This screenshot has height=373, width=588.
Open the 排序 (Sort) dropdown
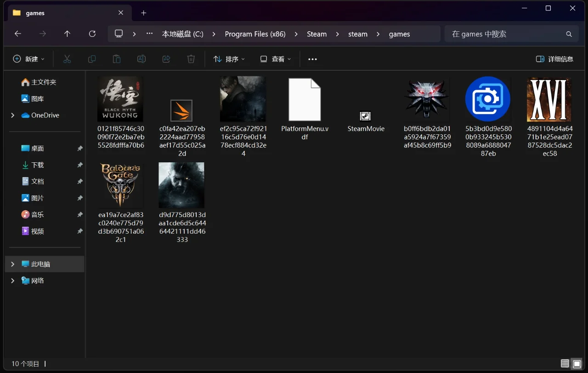pyautogui.click(x=229, y=59)
